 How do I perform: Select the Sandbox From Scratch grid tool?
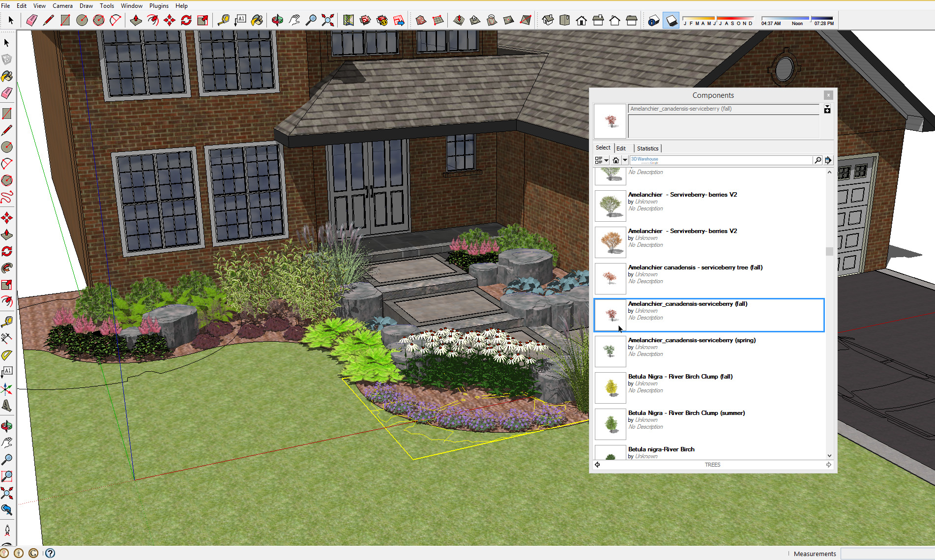pyautogui.click(x=438, y=20)
